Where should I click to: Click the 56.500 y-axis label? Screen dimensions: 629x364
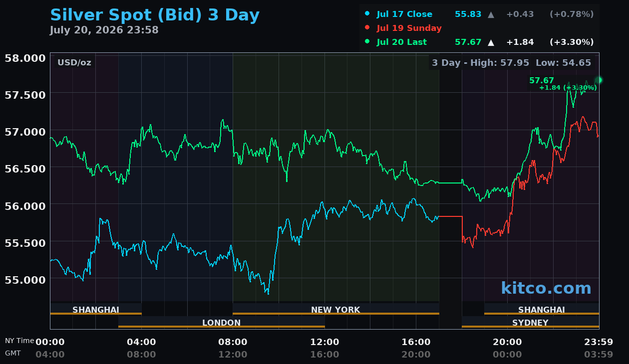(x=25, y=169)
